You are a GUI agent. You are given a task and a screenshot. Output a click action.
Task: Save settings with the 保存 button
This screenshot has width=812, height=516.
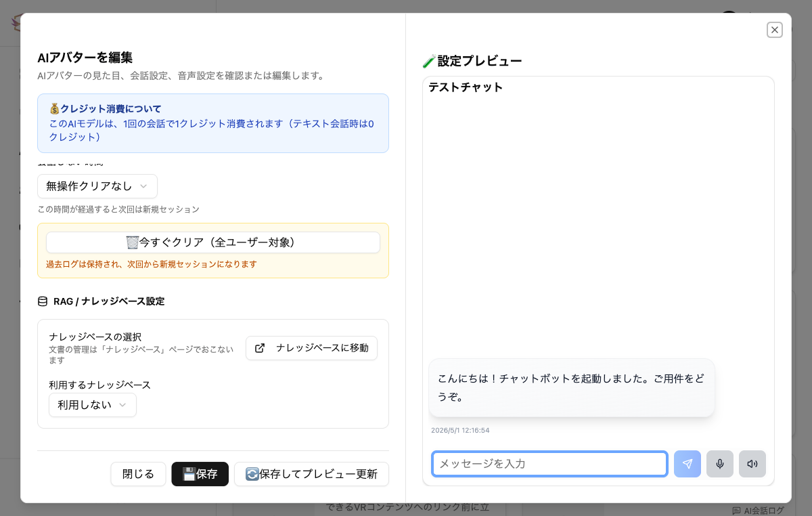[x=200, y=474]
